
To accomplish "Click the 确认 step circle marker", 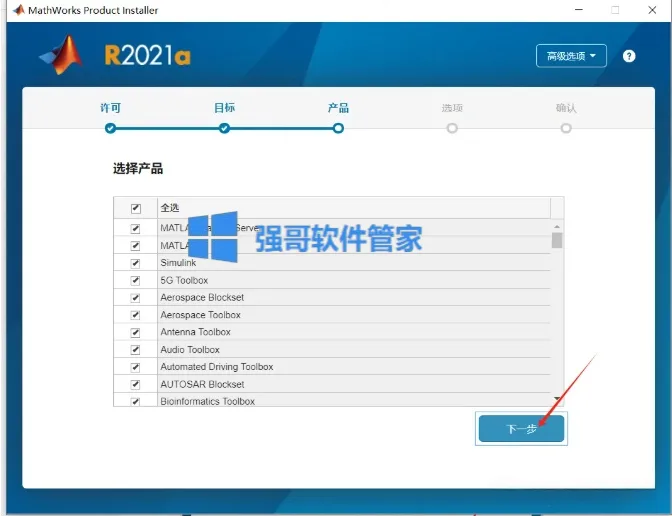I will (566, 128).
